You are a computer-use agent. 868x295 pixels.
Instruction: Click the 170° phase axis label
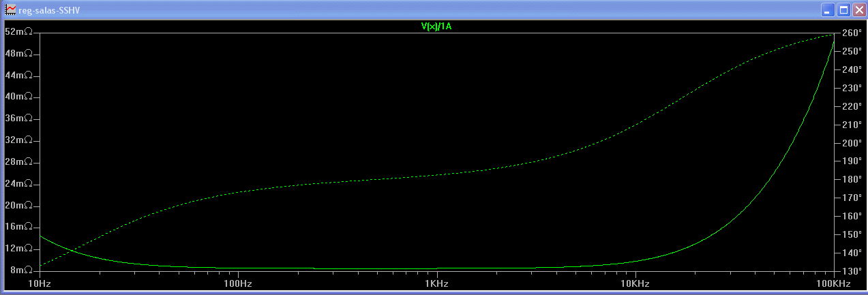(852, 198)
